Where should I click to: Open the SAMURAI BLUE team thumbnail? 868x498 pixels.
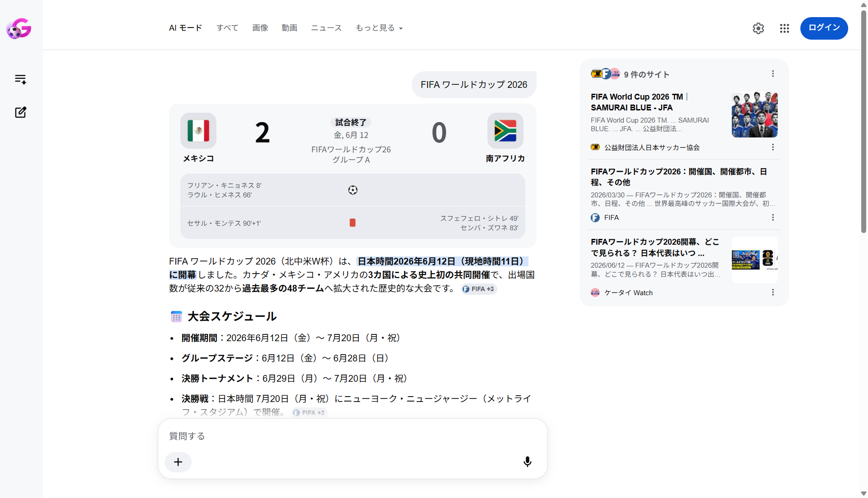(x=754, y=114)
